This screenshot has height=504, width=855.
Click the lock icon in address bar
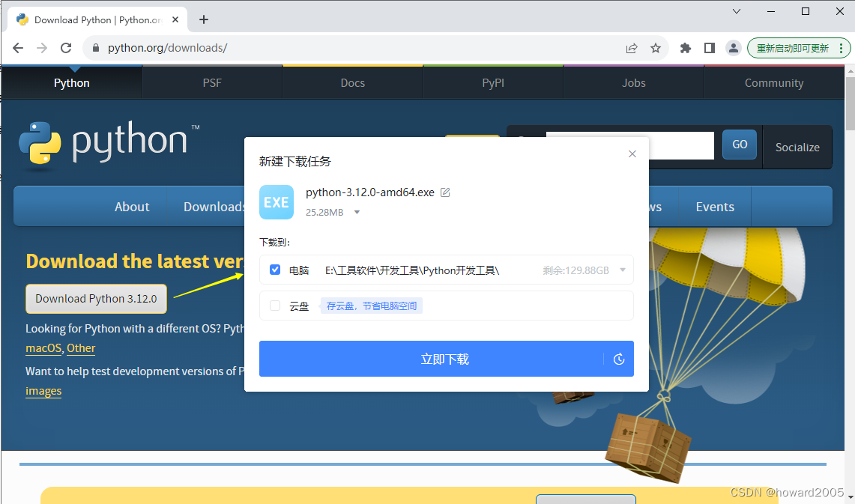(96, 48)
